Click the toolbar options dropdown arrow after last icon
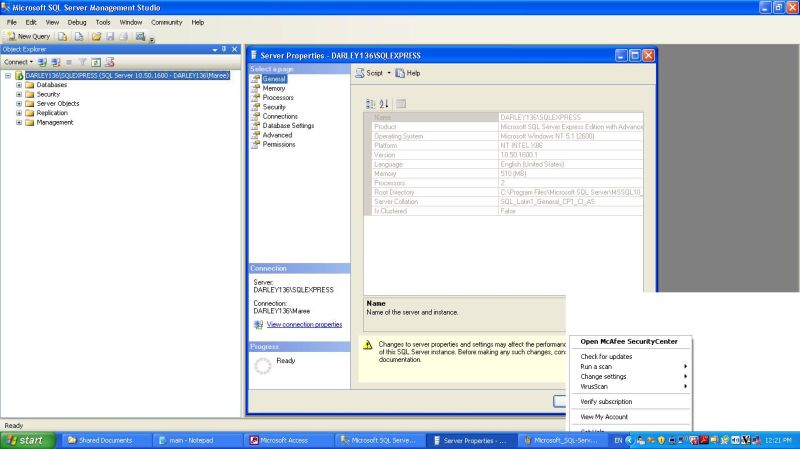This screenshot has width=800, height=449. tap(152, 39)
